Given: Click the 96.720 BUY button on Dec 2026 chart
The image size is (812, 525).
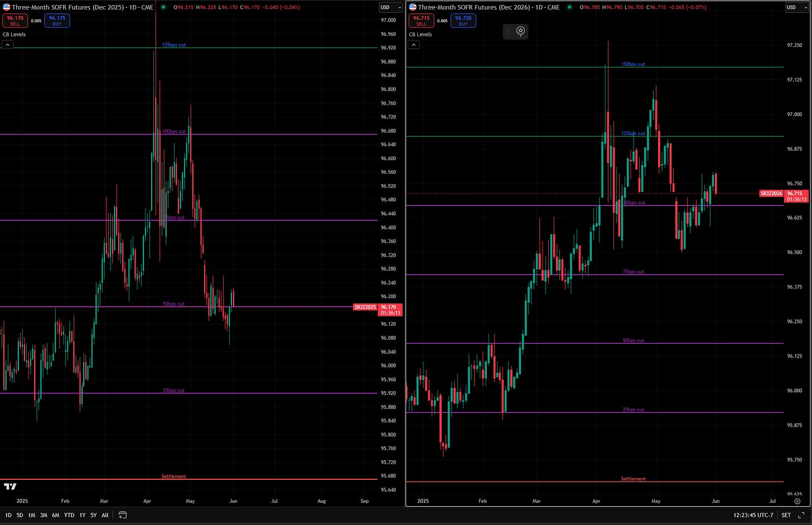Looking at the screenshot, I should [463, 21].
